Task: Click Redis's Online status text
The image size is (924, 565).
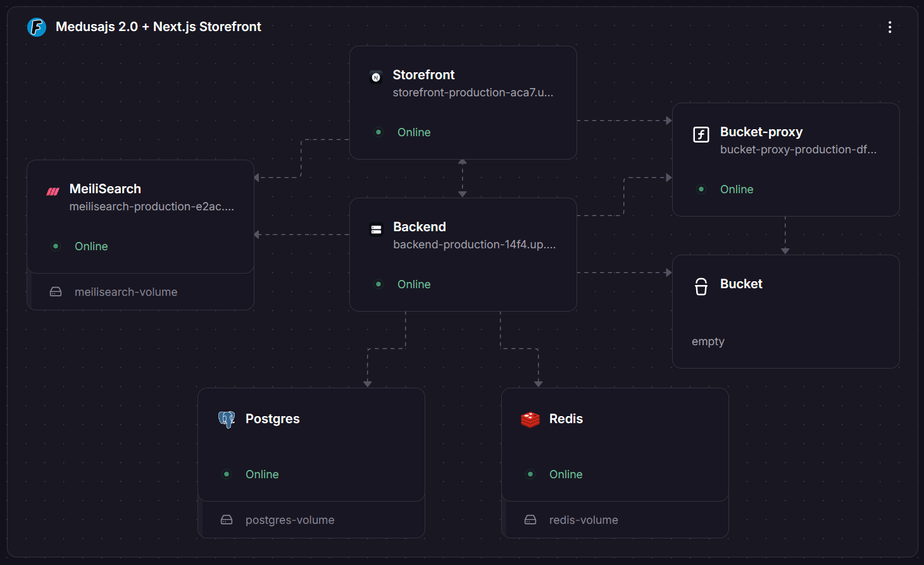Action: pos(566,474)
